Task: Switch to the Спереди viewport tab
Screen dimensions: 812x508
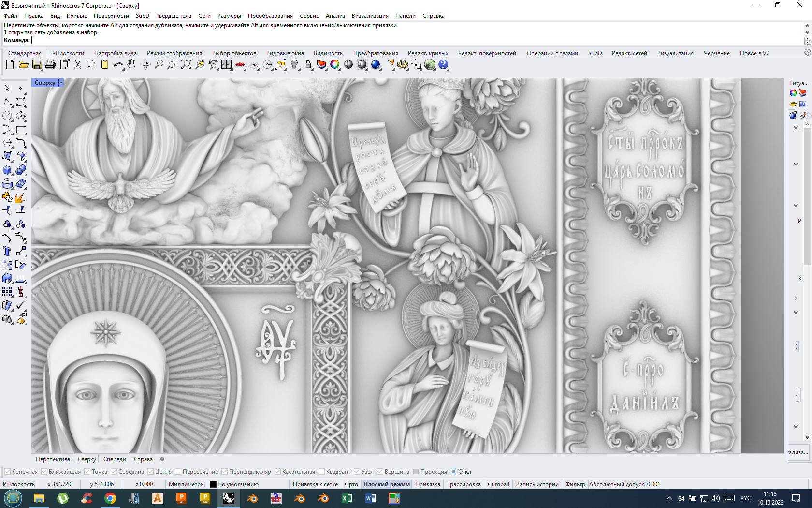Action: click(115, 459)
